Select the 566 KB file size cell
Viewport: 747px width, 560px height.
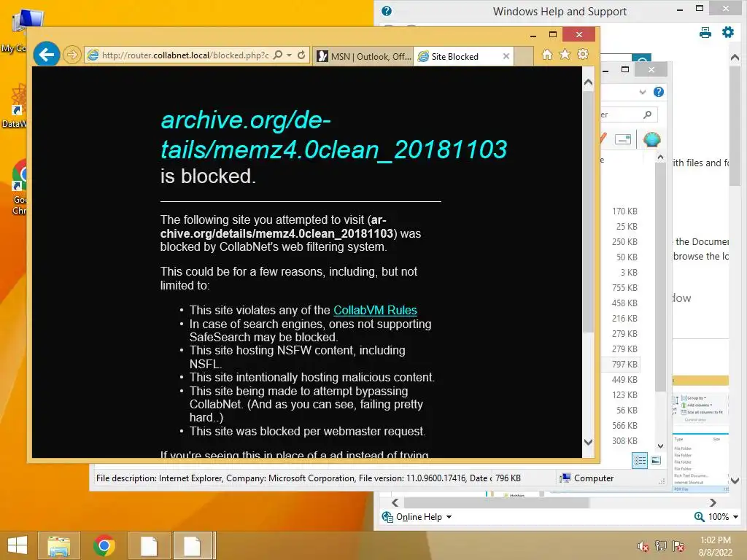tap(624, 425)
